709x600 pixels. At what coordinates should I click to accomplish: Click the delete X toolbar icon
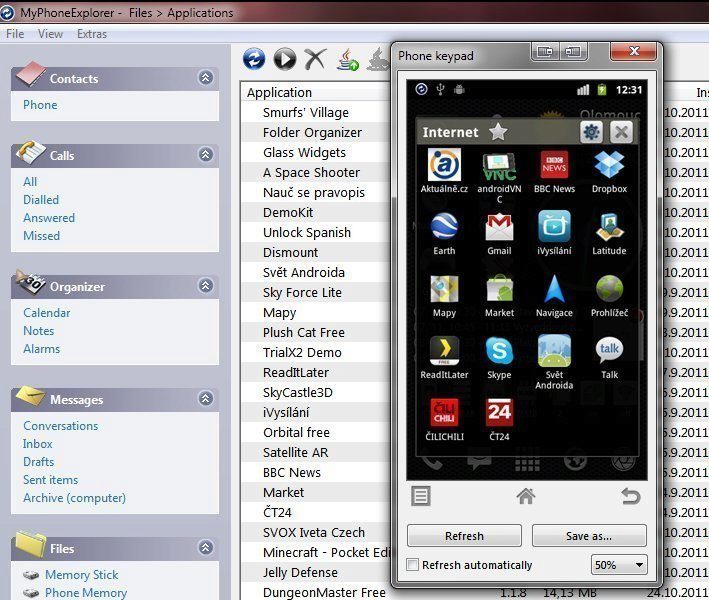coord(316,59)
